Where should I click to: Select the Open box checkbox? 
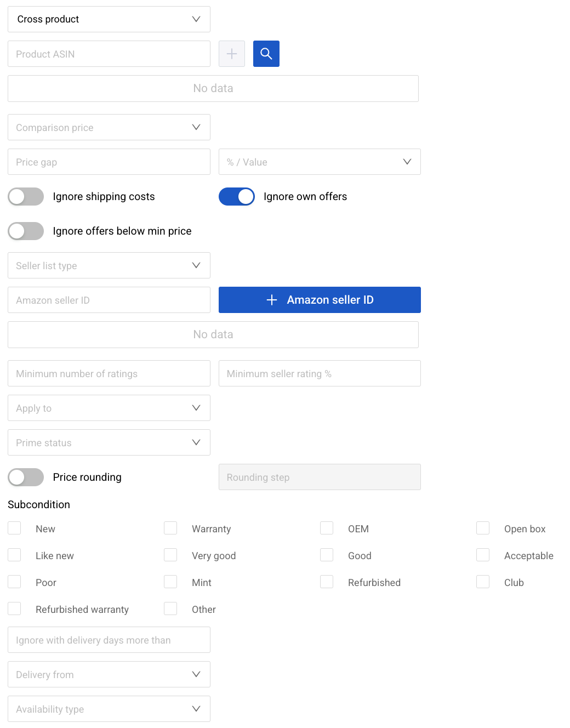483,528
